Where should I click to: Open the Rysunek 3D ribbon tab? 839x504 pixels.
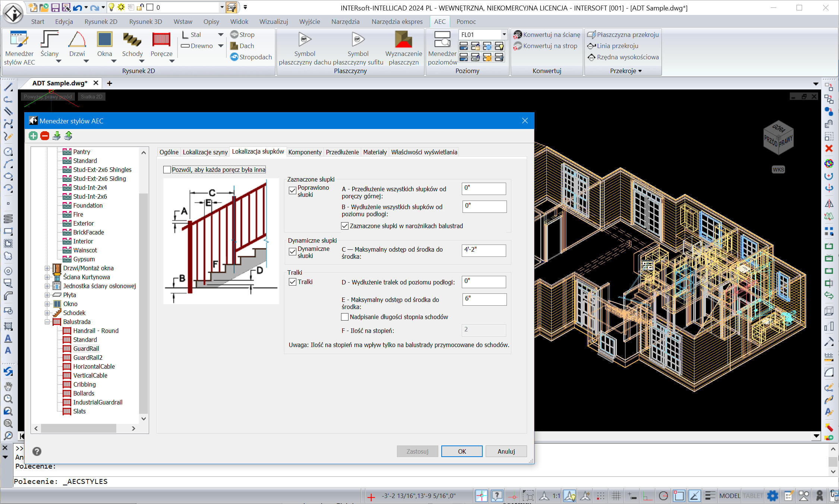(x=145, y=22)
